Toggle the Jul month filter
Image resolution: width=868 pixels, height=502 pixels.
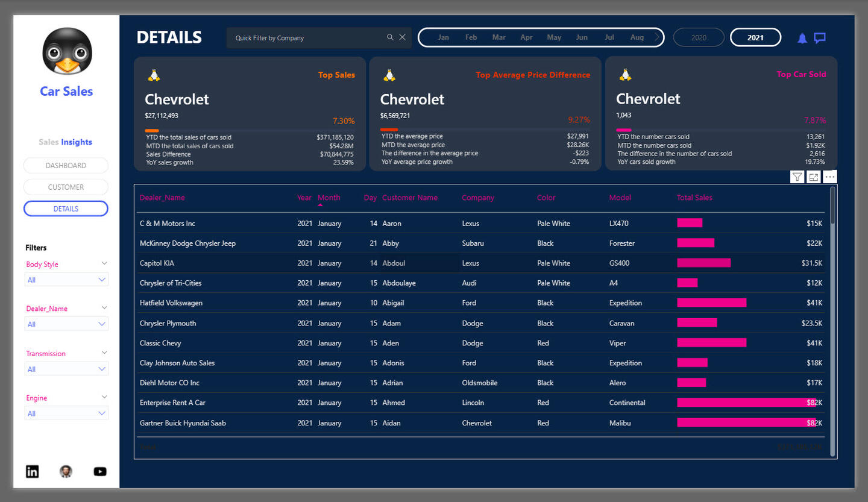tap(609, 37)
